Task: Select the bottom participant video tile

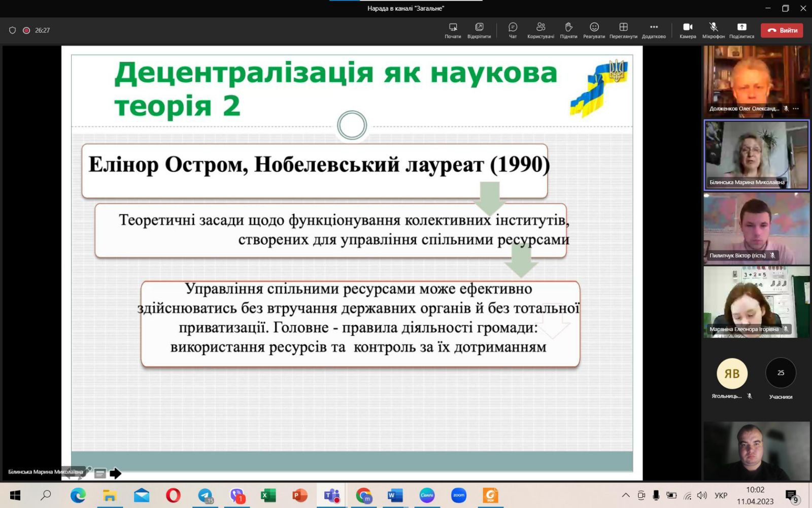Action: pos(756,451)
